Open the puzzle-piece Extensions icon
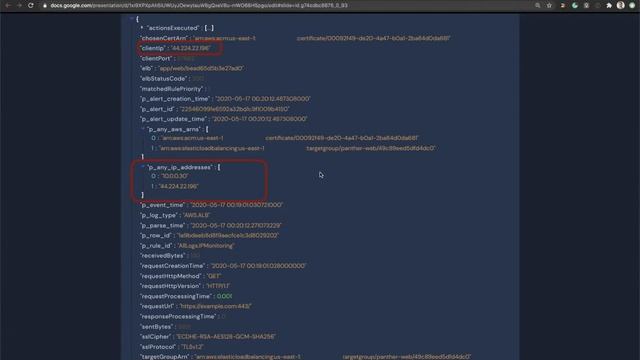640x360 pixels. [609, 5]
